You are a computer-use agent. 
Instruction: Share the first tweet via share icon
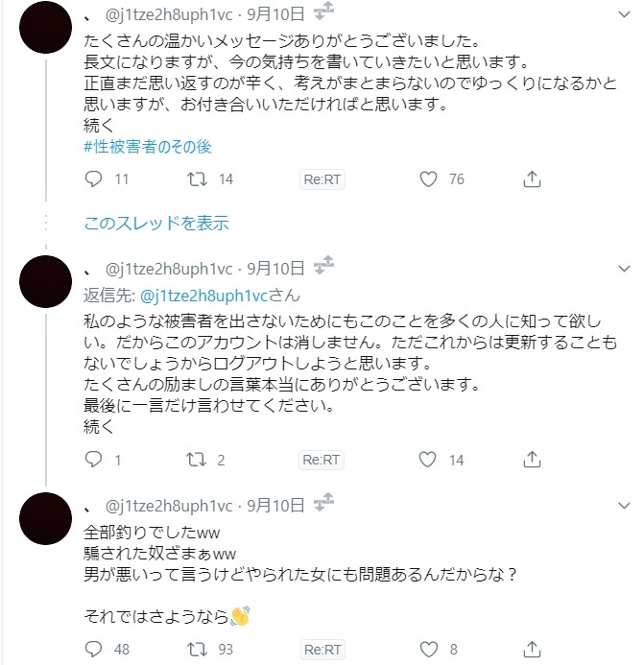[532, 178]
